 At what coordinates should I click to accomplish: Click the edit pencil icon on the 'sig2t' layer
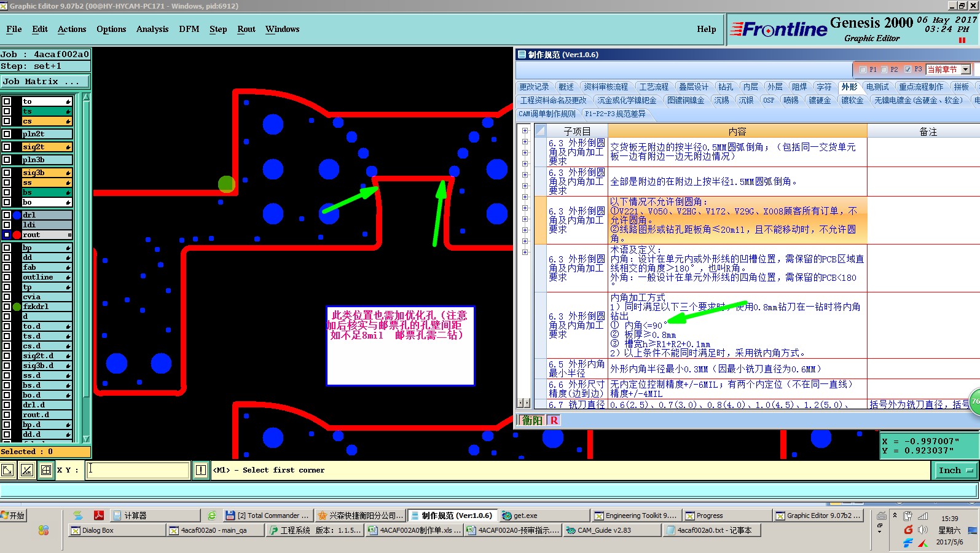coord(68,147)
